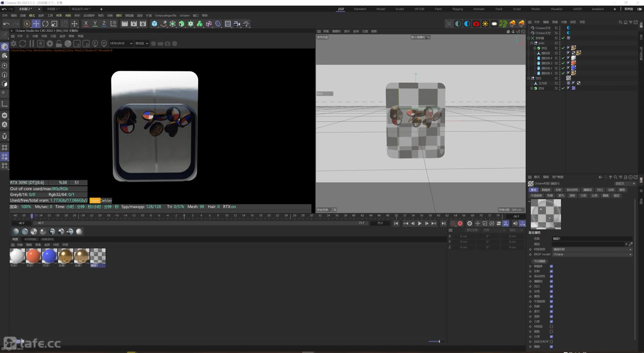Click the Octane send-to-render icon
This screenshot has width=644, height=353.
pyautogui.click(x=13, y=43)
